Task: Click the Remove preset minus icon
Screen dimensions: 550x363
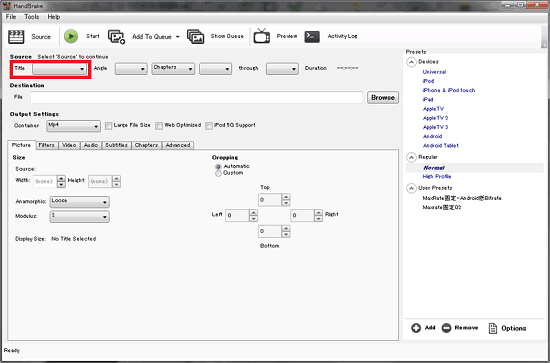Action: pyautogui.click(x=446, y=328)
